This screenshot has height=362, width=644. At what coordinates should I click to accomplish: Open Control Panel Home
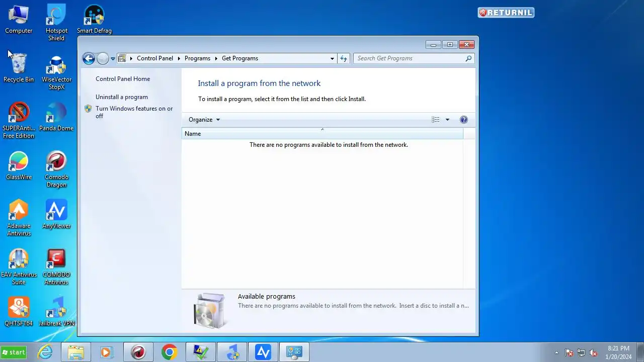coord(123,79)
